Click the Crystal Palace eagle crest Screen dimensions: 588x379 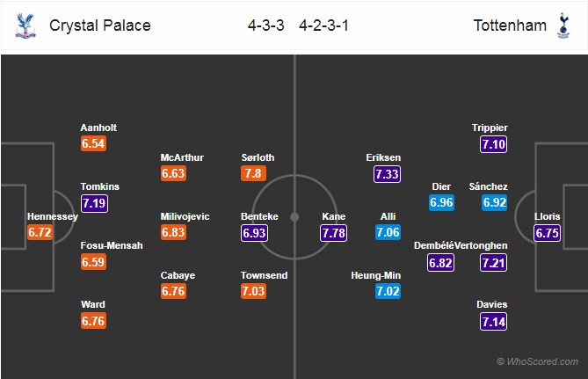click(x=25, y=26)
